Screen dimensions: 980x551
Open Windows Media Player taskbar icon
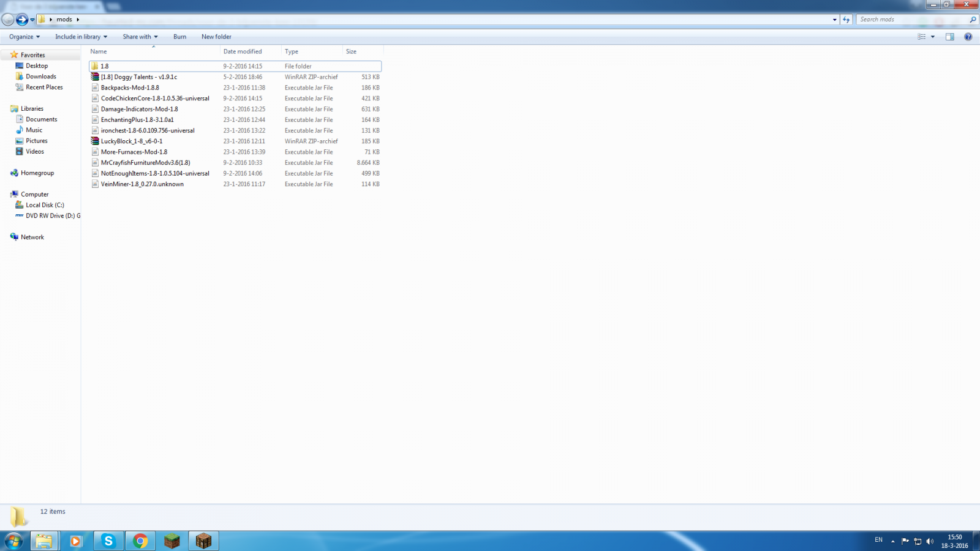click(x=76, y=541)
